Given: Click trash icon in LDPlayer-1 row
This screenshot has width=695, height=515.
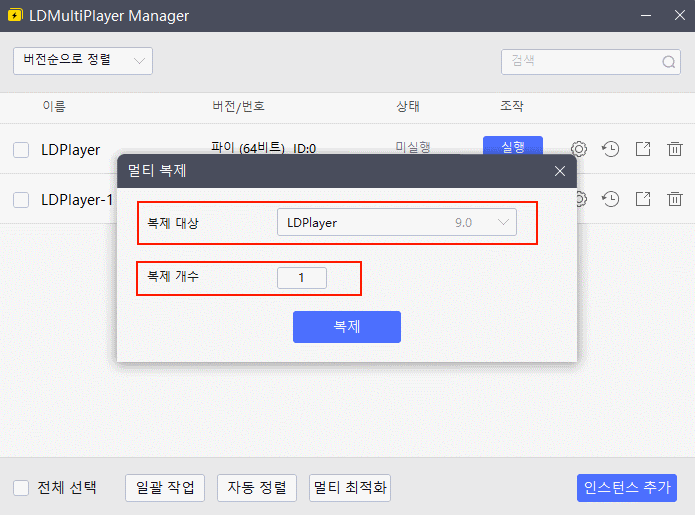Looking at the screenshot, I should tap(675, 199).
